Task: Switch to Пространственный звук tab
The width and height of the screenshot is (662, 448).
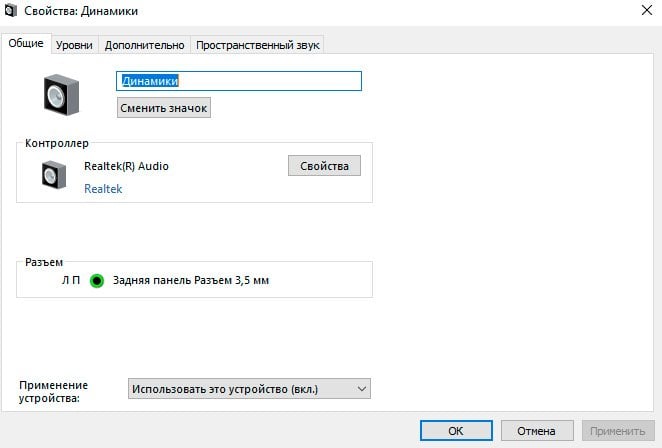Action: [x=258, y=45]
